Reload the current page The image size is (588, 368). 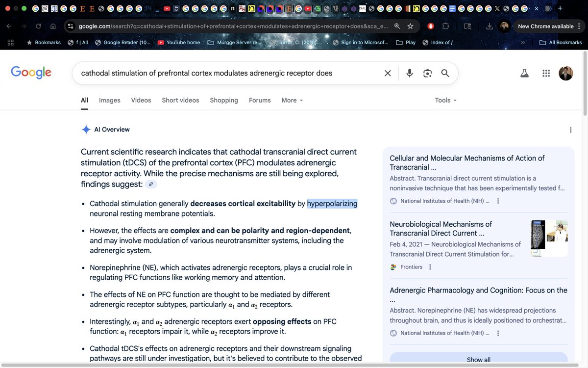click(38, 26)
